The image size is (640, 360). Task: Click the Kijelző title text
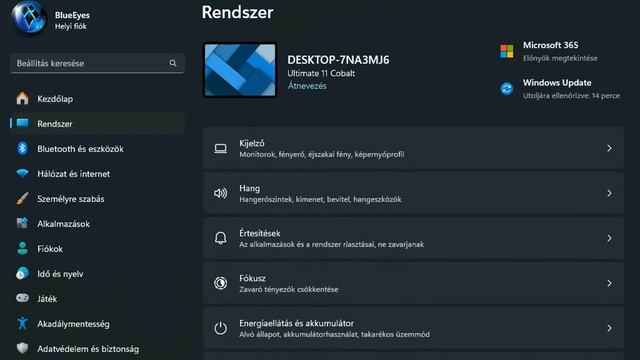[251, 143]
